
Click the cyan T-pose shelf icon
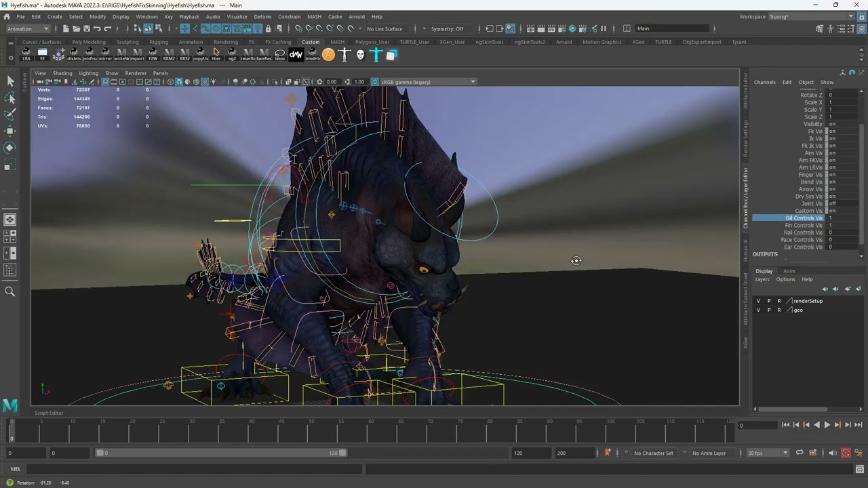point(376,55)
